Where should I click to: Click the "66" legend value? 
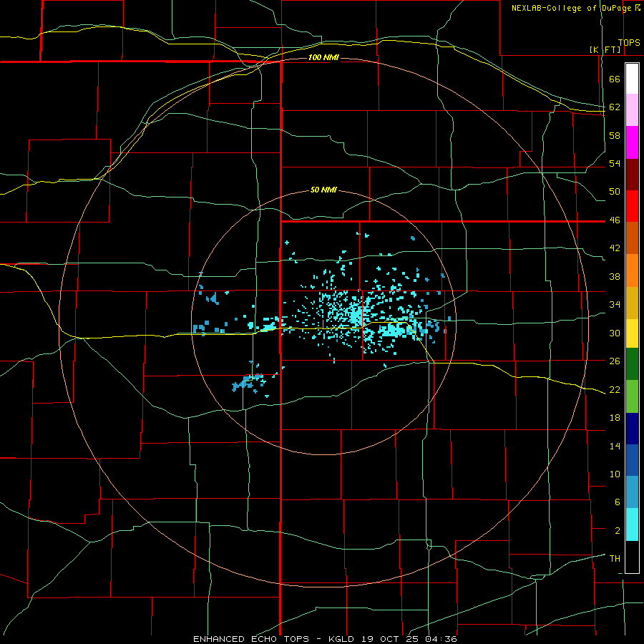[x=615, y=79]
